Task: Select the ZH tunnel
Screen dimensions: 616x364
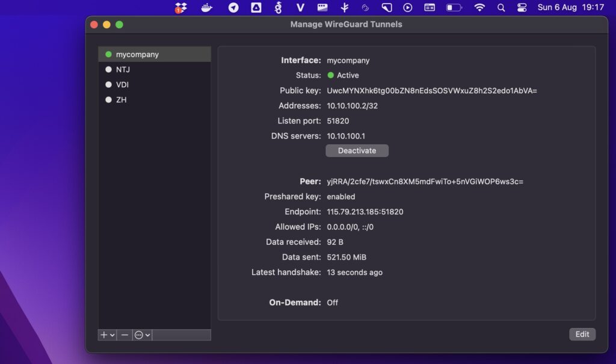Action: (x=155, y=100)
